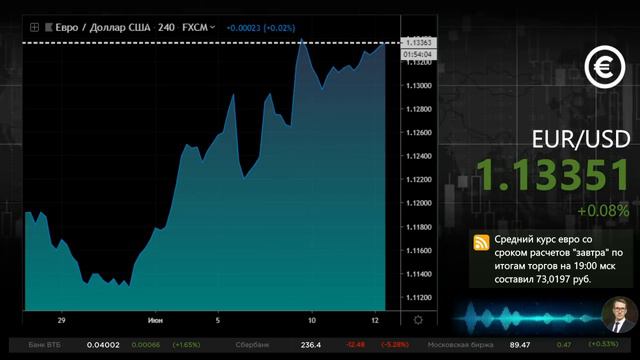This screenshot has width=640, height=360.
Task: Click the 1.12000 price axis label
Action: point(419,203)
